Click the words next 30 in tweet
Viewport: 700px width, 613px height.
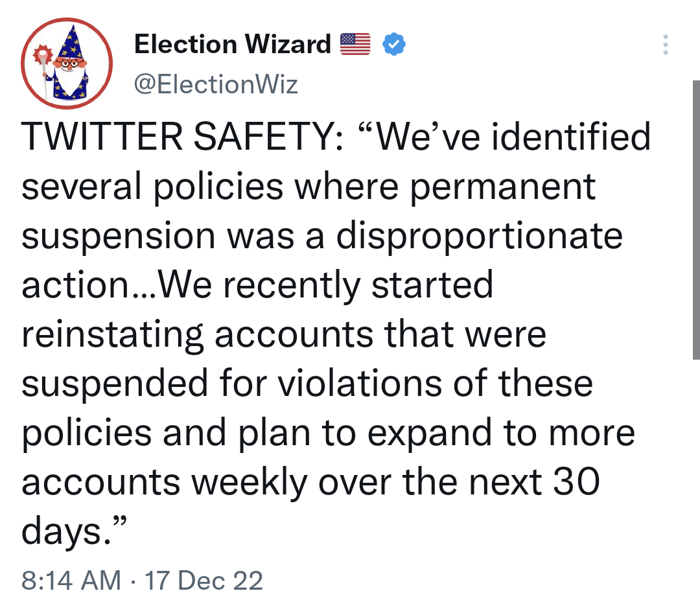point(534,481)
